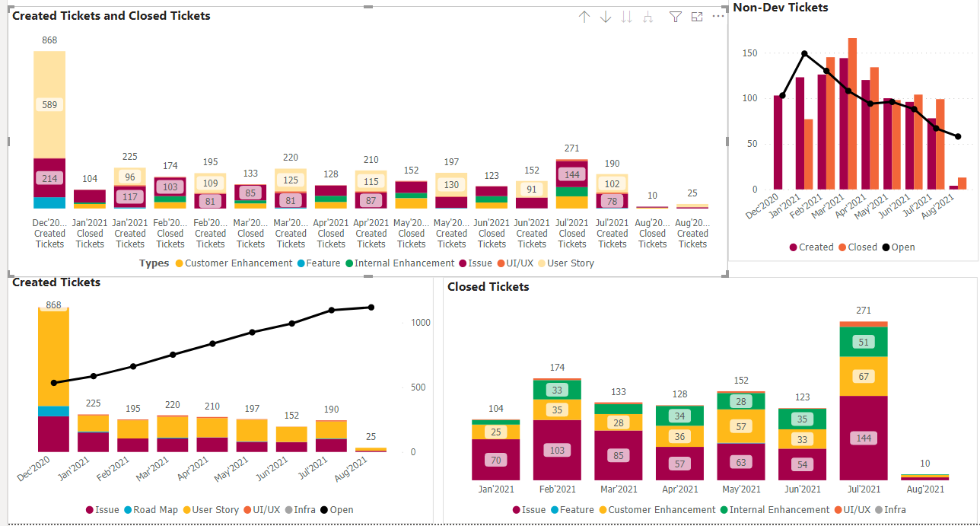Screen dimensions: 980x526
Task: Click the 117 Issue label in top chart
Action: 130,197
